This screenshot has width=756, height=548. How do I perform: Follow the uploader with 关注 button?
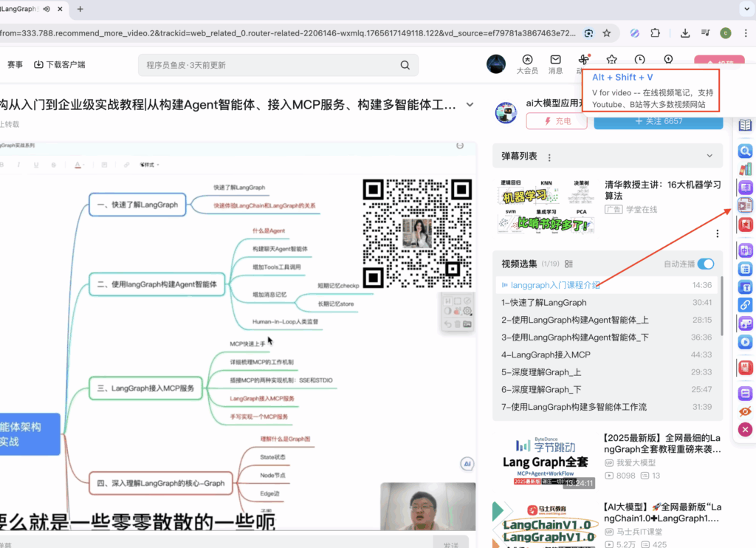click(658, 120)
